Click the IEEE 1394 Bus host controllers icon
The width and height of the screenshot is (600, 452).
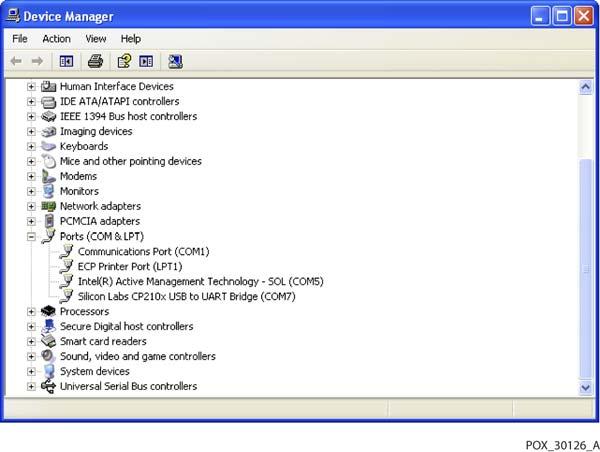pyautogui.click(x=48, y=116)
